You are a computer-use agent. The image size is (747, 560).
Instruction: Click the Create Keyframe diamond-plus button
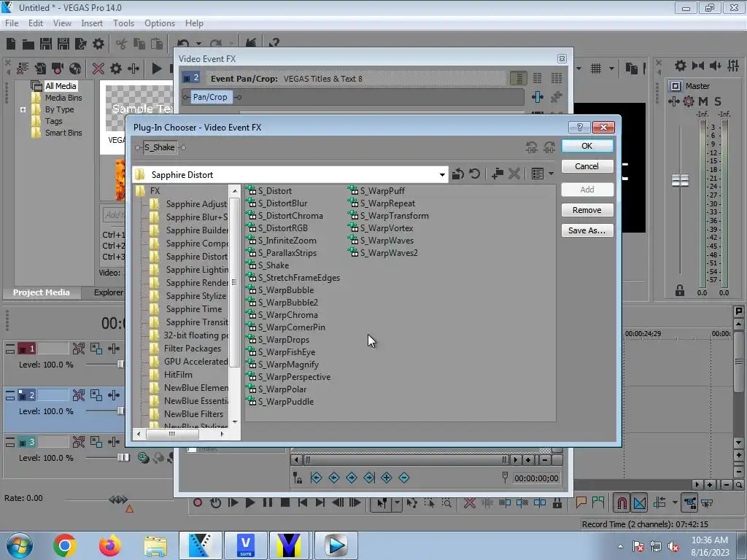tap(387, 478)
